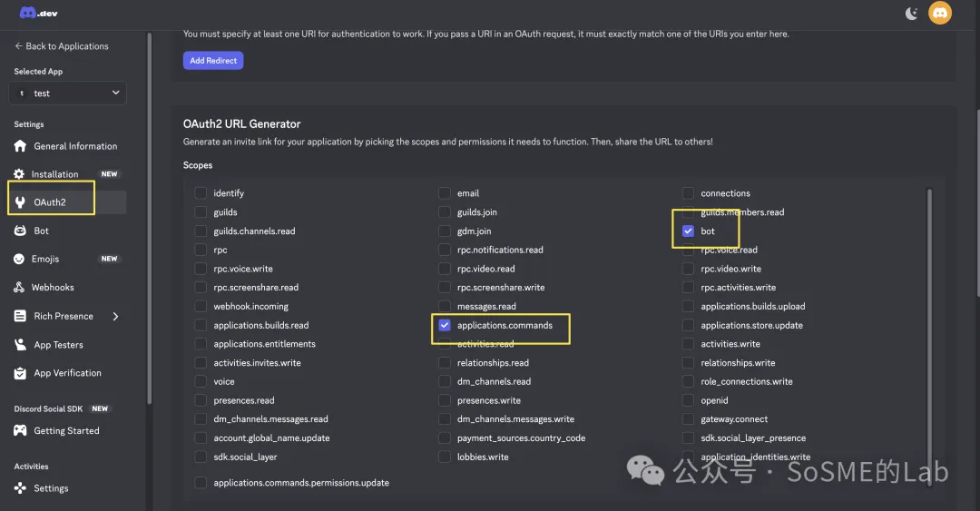980x511 pixels.
Task: Click the App Testers icon
Action: [x=20, y=345]
